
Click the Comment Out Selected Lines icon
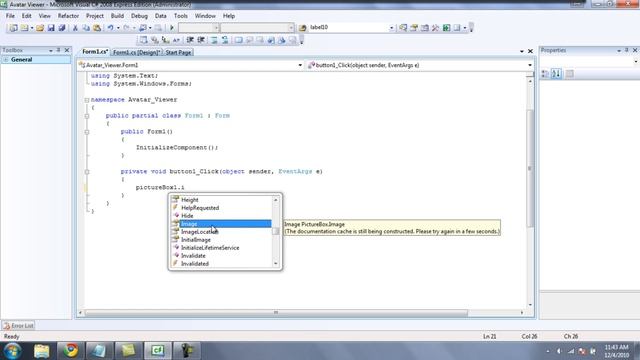tap(214, 40)
